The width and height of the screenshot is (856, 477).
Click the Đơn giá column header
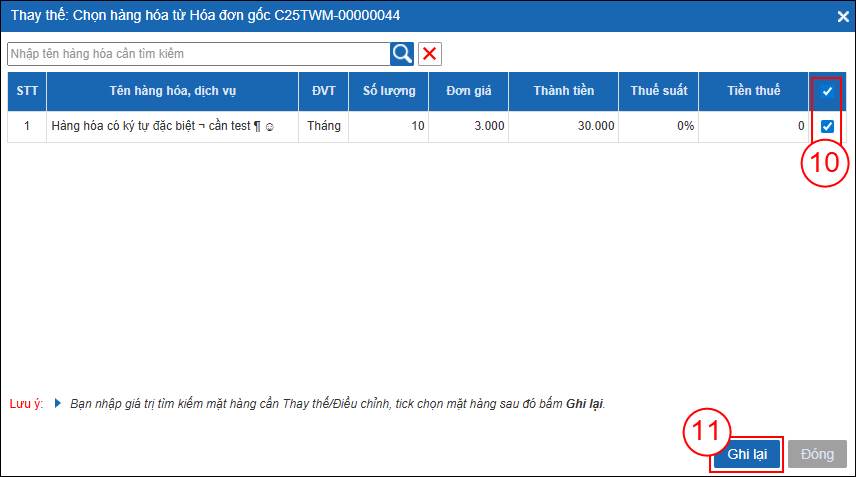coord(469,91)
